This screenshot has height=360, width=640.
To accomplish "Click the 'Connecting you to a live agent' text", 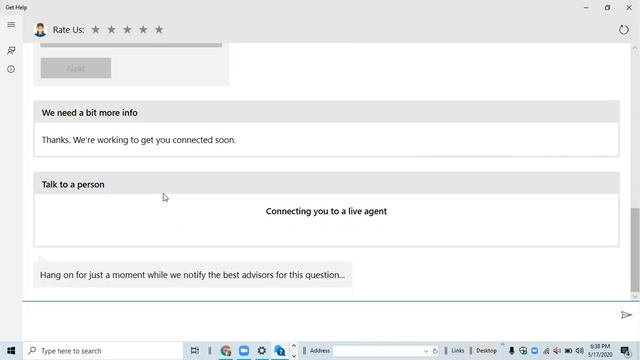I will (326, 211).
